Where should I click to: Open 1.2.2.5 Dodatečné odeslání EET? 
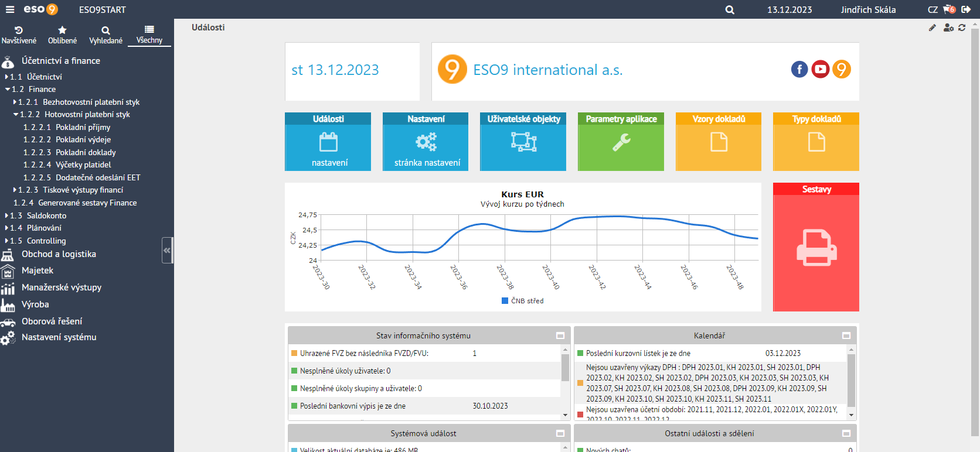(82, 177)
